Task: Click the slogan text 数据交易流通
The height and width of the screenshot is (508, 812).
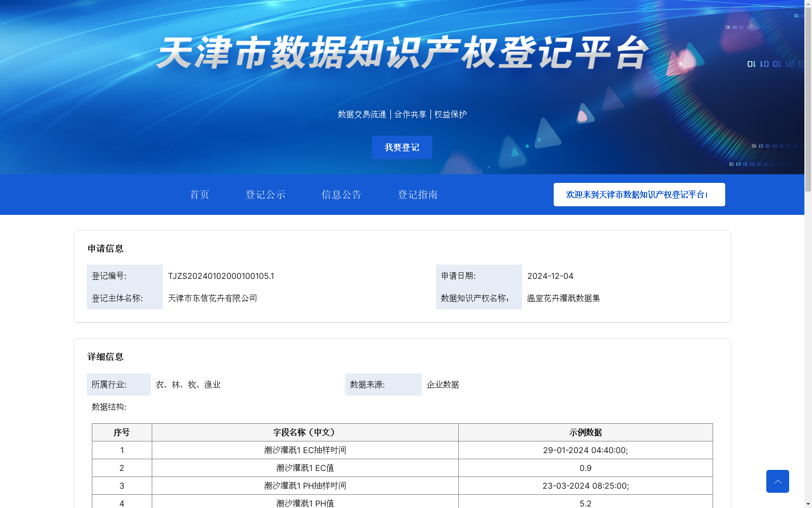Action: (x=362, y=114)
